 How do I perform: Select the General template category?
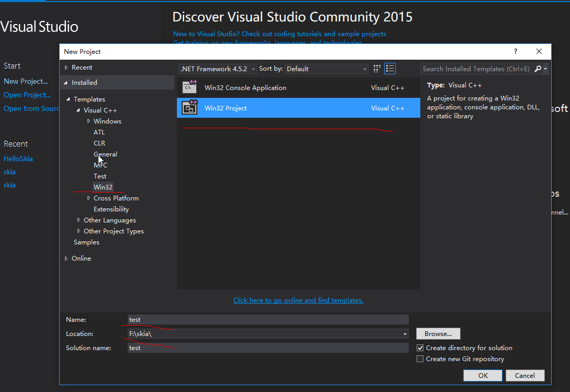105,154
